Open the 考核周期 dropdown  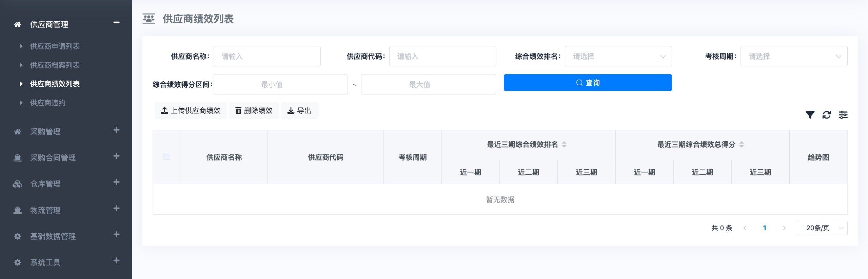tap(794, 56)
